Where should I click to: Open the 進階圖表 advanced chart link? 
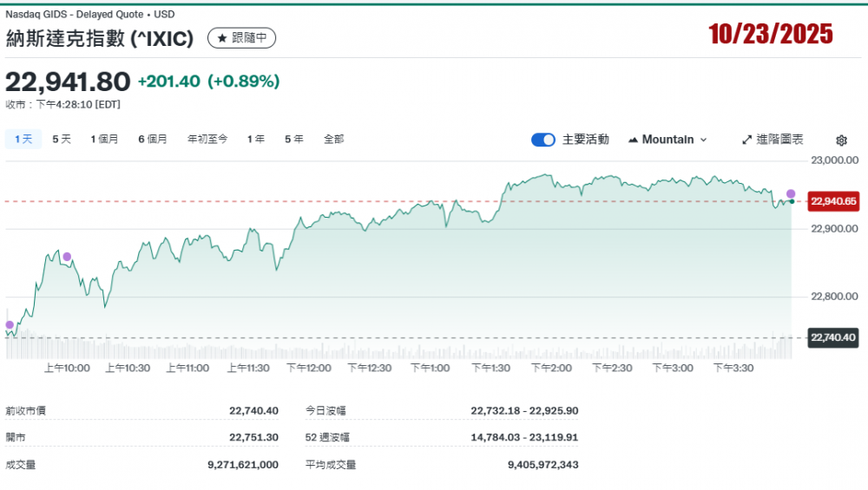(779, 140)
